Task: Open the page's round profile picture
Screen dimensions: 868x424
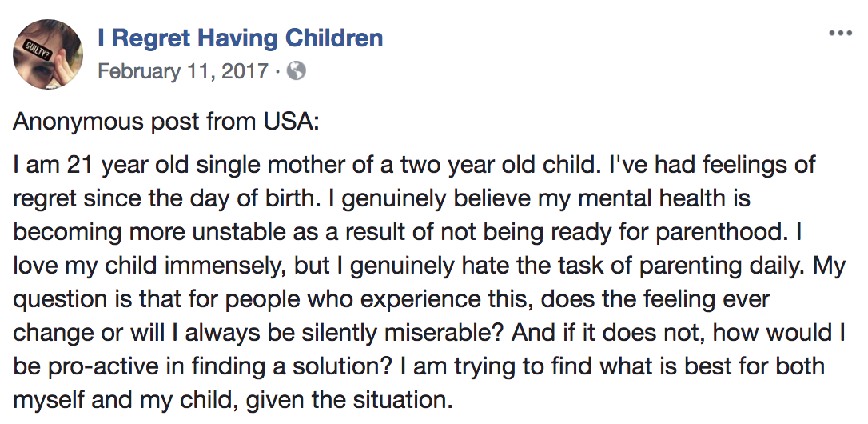Action: [x=48, y=54]
